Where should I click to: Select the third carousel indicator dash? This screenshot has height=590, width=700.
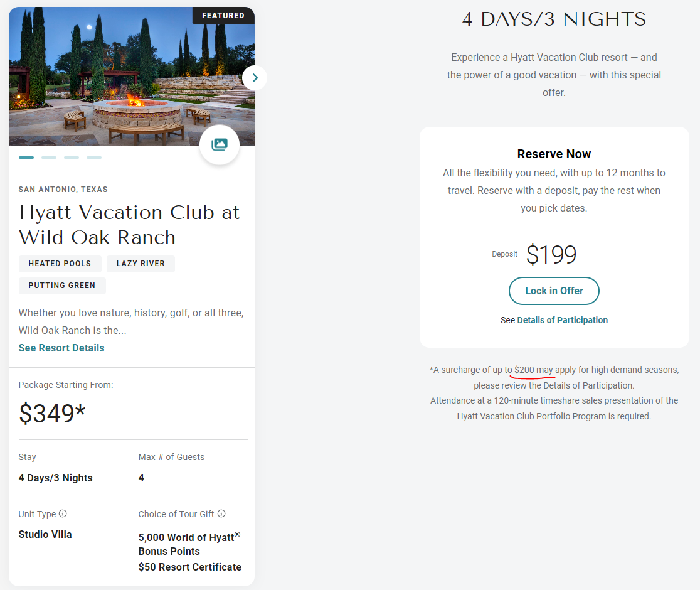[x=72, y=158]
